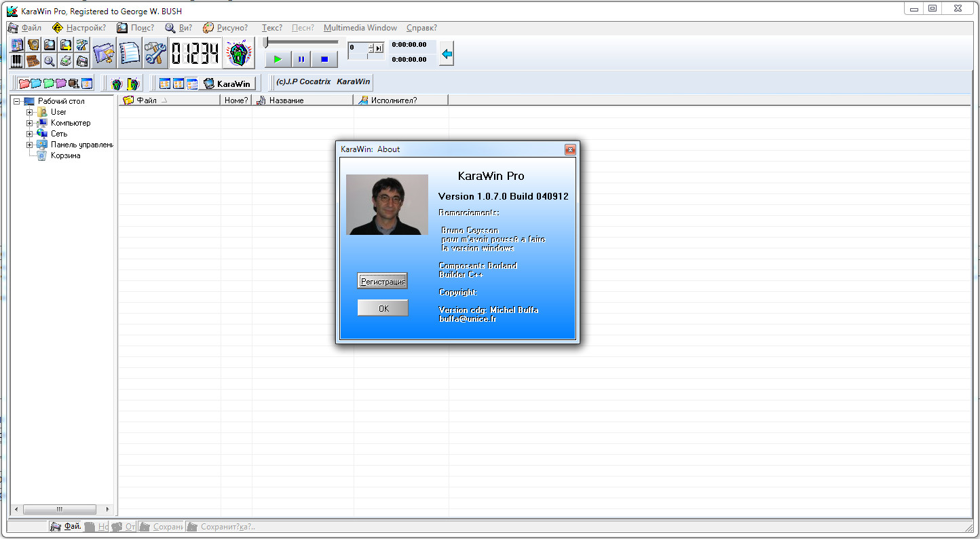The image size is (980, 539).
Task: Click the playback position slider track
Action: coord(302,42)
